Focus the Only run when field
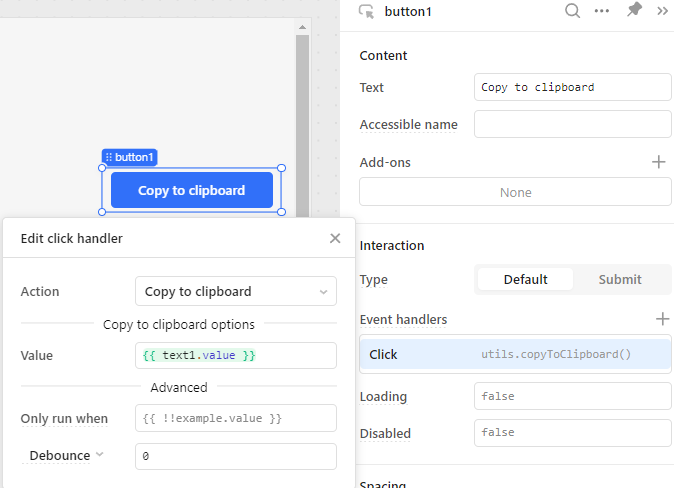This screenshot has width=674, height=488. 236,418
